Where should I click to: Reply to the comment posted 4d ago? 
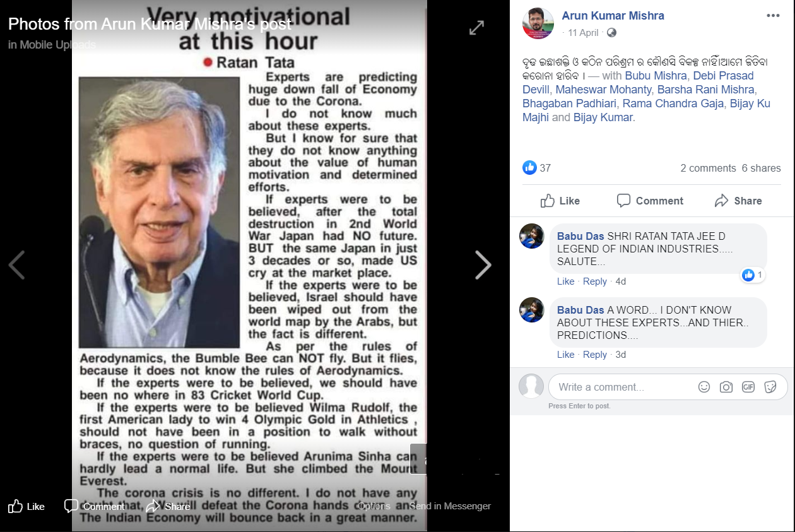595,281
